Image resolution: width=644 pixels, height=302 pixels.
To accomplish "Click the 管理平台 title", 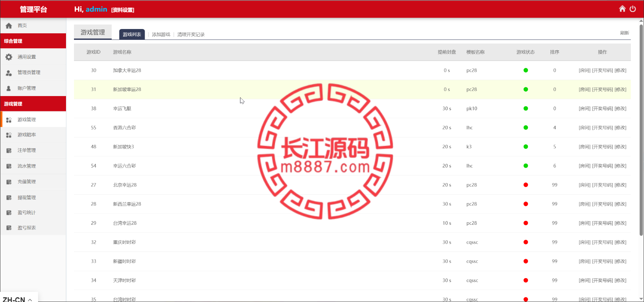I will point(33,9).
